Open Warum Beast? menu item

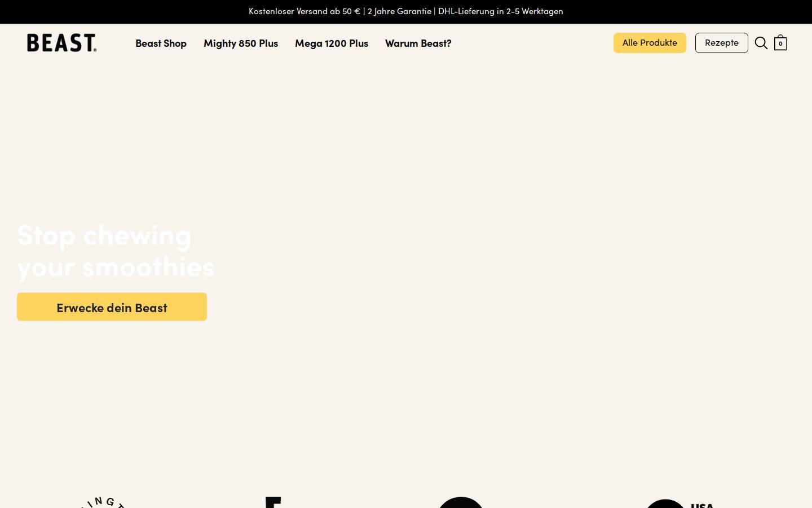418,43
